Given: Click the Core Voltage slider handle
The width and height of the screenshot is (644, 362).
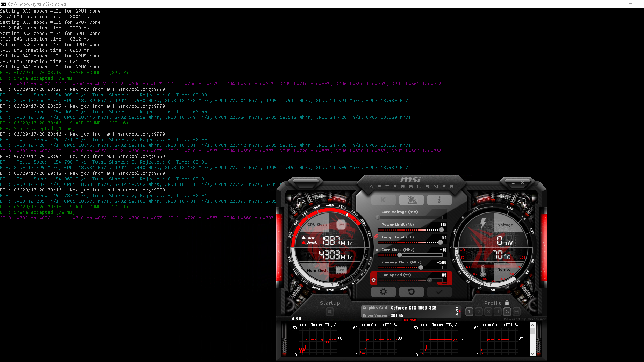Looking at the screenshot, I should click(x=378, y=217).
